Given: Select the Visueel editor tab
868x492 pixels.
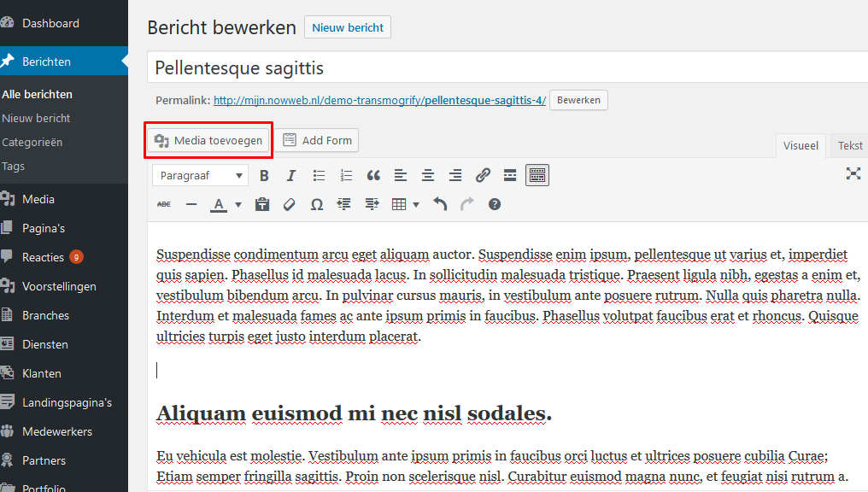Looking at the screenshot, I should [x=800, y=145].
